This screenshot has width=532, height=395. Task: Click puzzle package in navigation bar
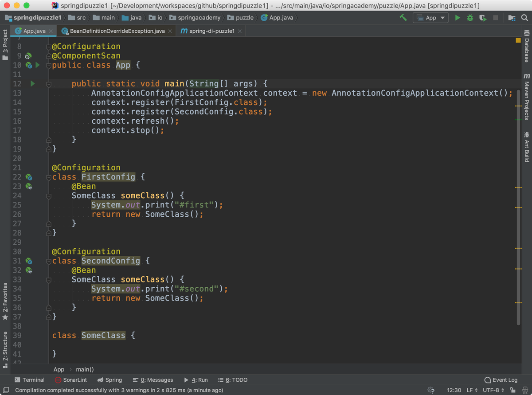240,18
